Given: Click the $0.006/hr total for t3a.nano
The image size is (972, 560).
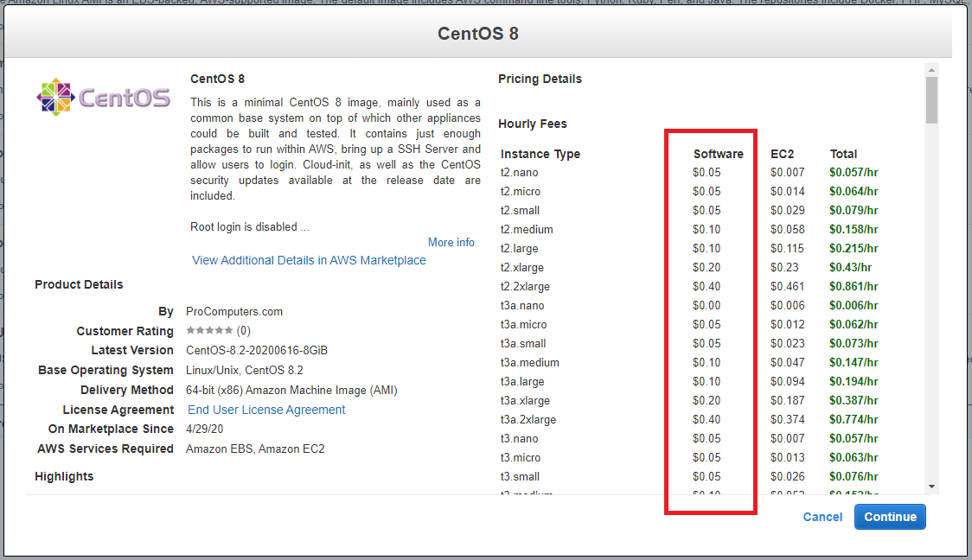Looking at the screenshot, I should (x=854, y=305).
